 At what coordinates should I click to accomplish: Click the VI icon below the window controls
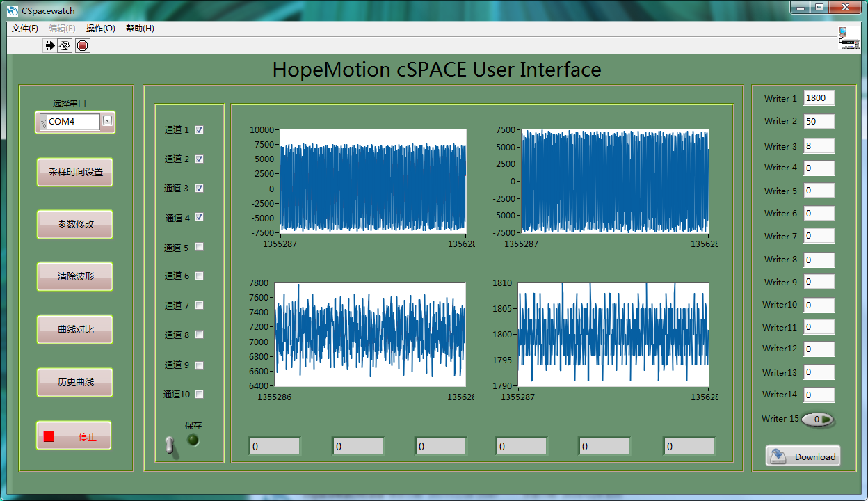(x=849, y=37)
